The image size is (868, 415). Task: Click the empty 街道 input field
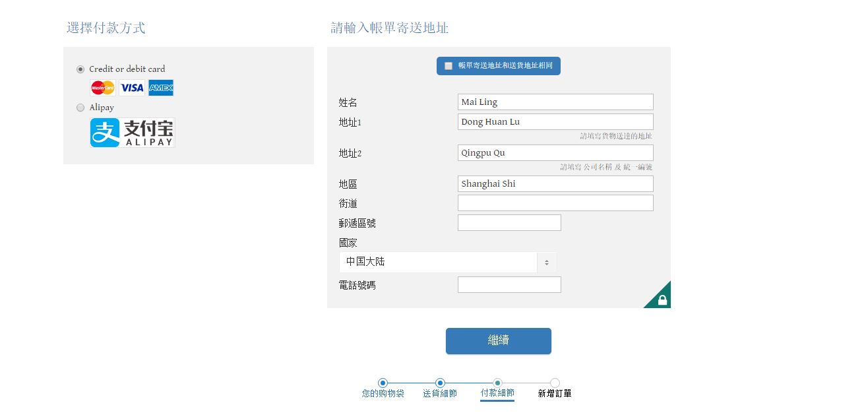(555, 203)
